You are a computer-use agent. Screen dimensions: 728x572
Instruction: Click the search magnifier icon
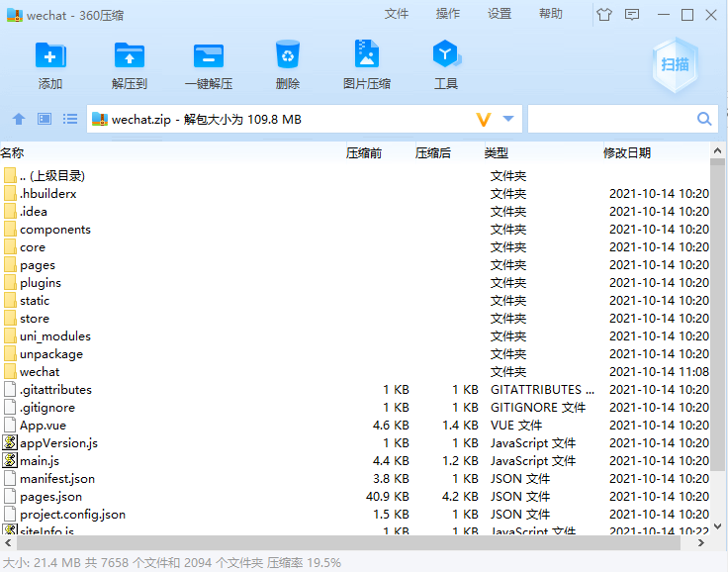click(704, 119)
